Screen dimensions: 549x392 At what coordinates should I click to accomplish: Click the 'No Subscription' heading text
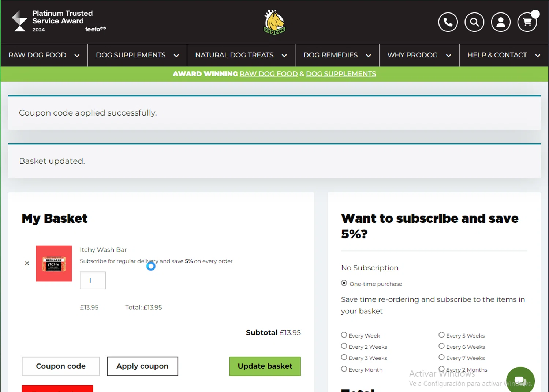(x=370, y=268)
